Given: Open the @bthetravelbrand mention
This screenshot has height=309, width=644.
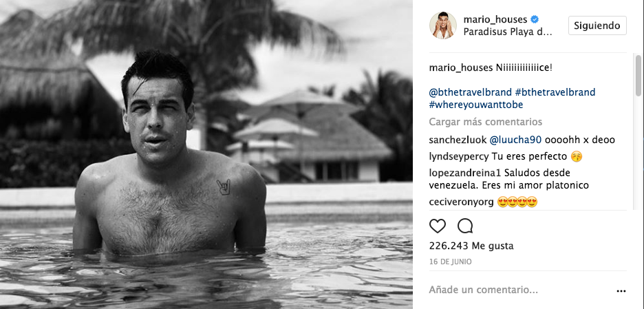Looking at the screenshot, I should click(x=470, y=92).
